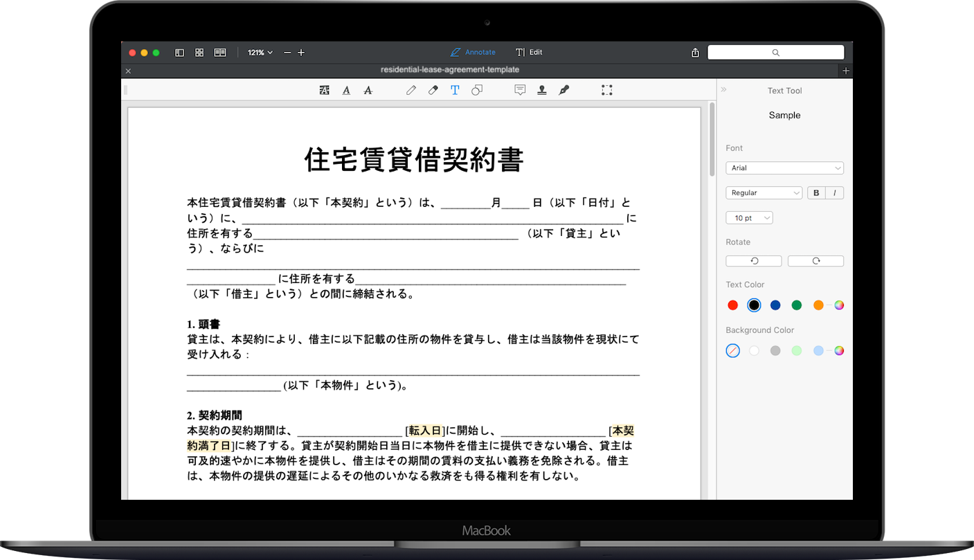Toggle italic text style
Image resolution: width=974 pixels, height=560 pixels.
click(x=835, y=193)
